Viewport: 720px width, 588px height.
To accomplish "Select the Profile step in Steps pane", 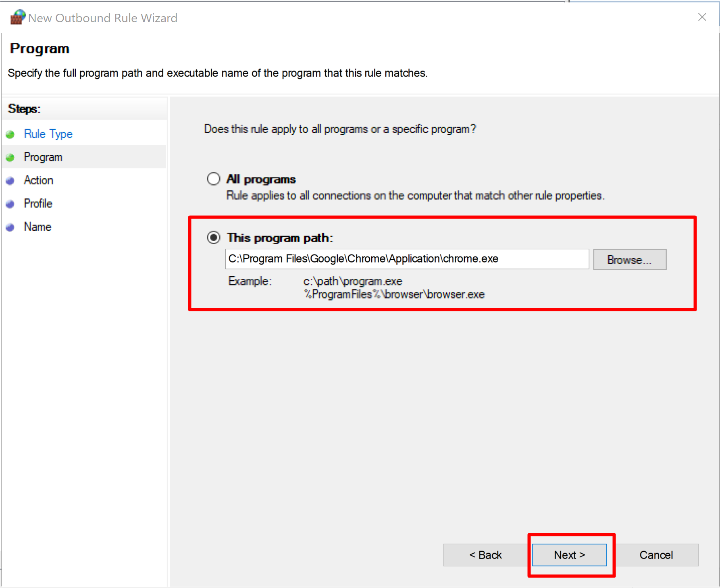I will pos(37,204).
